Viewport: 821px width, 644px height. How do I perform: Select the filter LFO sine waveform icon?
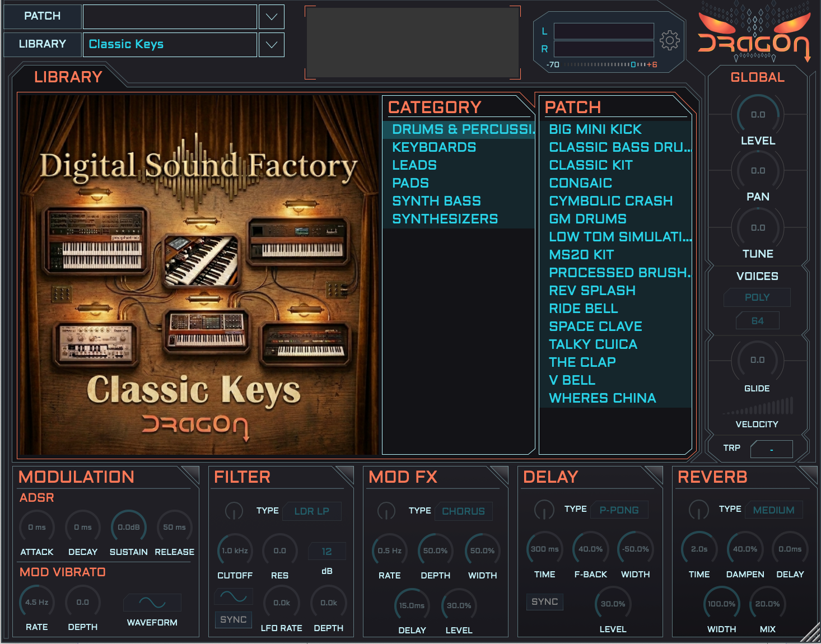(x=234, y=596)
